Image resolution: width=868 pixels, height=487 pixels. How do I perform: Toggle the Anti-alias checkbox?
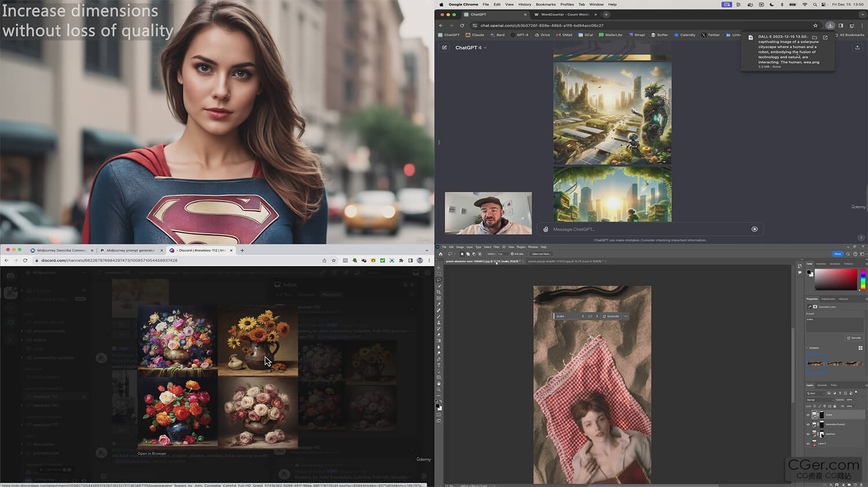click(512, 254)
